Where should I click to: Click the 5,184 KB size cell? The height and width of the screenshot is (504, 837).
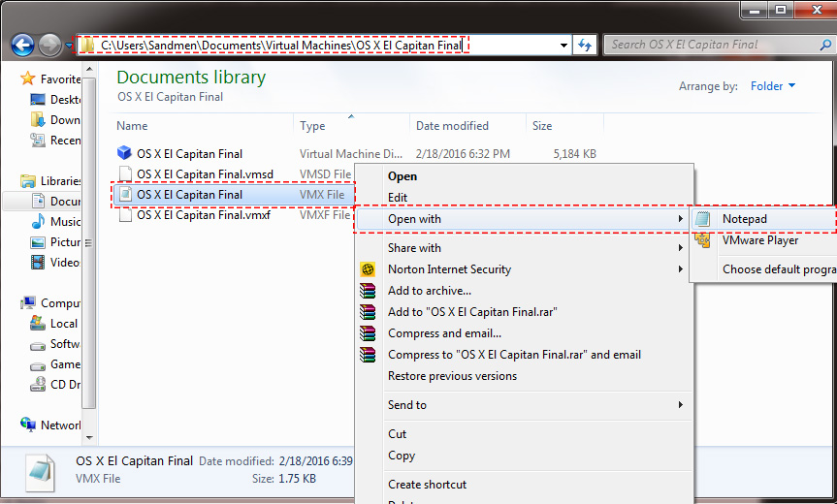(x=574, y=153)
